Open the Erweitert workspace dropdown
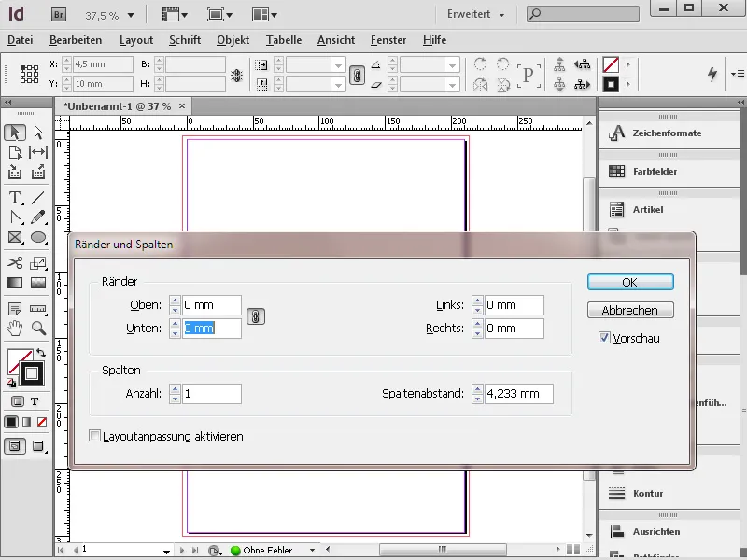The width and height of the screenshot is (747, 560). 475,14
